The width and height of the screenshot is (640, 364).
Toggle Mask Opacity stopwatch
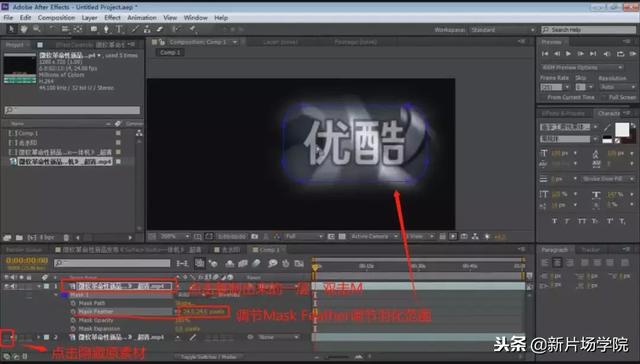(73, 320)
